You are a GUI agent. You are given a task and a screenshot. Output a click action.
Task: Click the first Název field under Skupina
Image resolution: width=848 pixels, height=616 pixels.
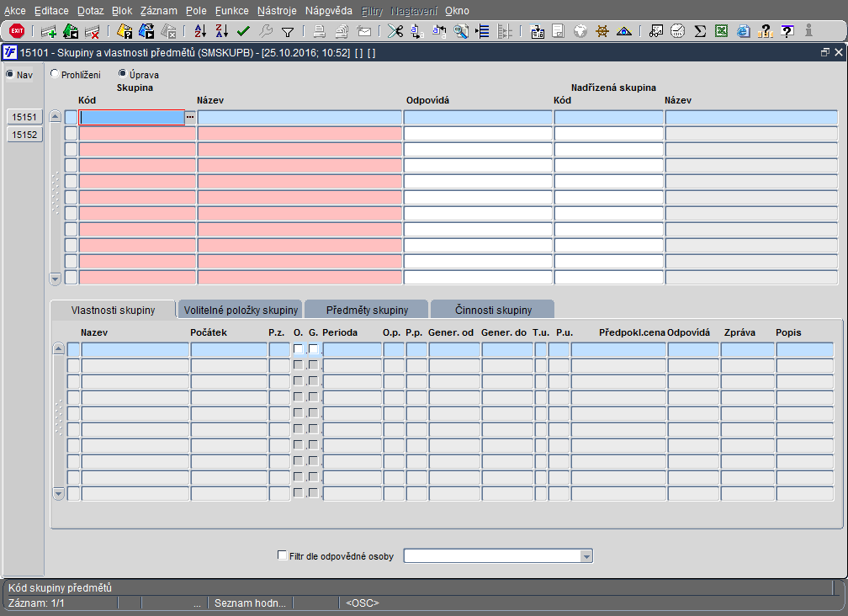pyautogui.click(x=299, y=117)
